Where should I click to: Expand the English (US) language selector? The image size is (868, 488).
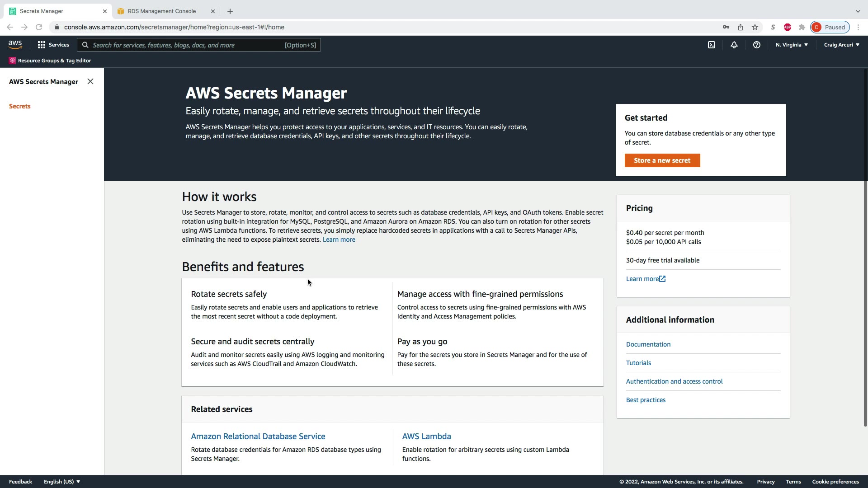pyautogui.click(x=62, y=482)
